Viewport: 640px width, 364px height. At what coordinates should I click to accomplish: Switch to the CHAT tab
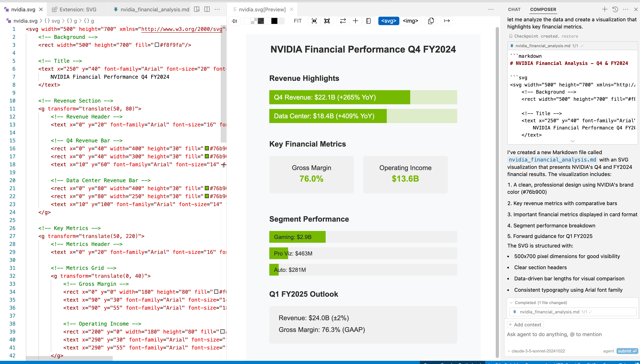(x=514, y=10)
